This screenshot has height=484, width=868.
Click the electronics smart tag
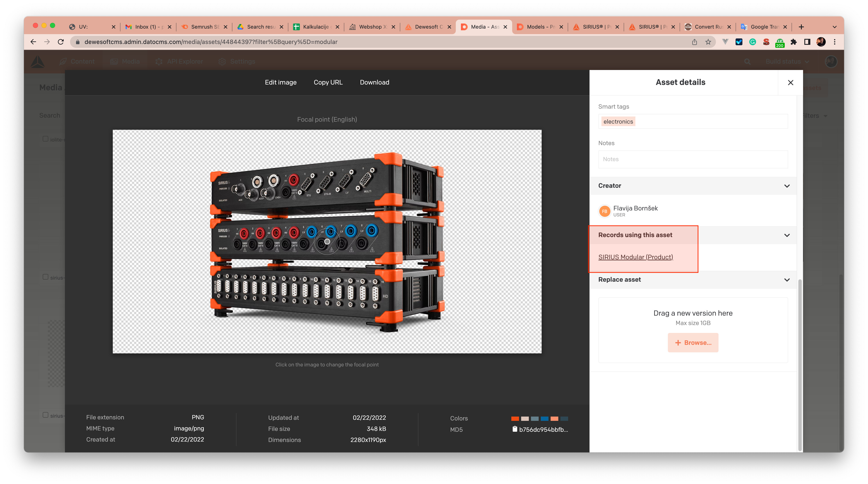click(618, 121)
